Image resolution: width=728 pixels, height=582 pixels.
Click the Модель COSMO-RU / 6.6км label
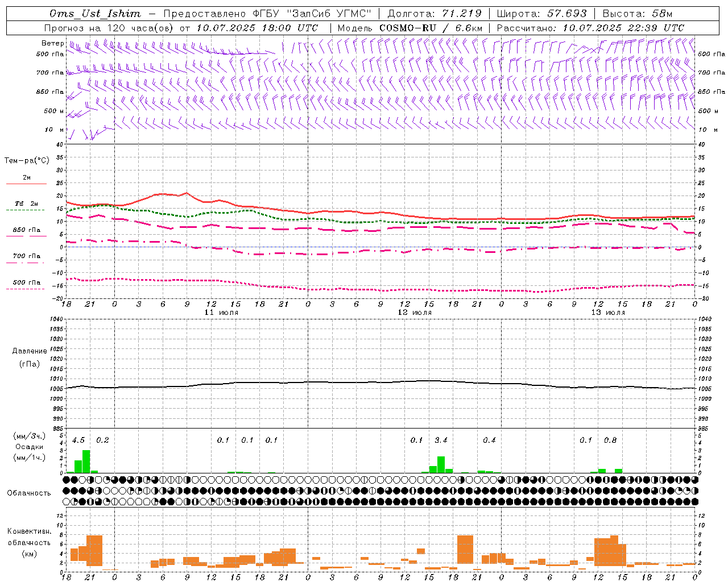point(410,27)
